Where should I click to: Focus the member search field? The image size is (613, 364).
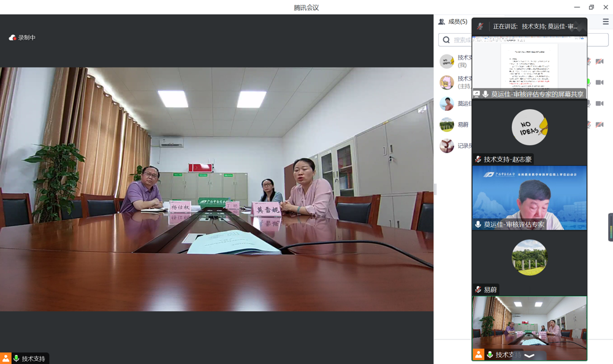[x=523, y=40]
